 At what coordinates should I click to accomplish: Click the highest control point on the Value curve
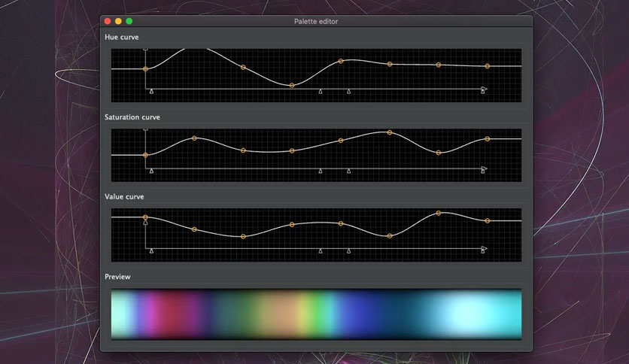point(439,214)
